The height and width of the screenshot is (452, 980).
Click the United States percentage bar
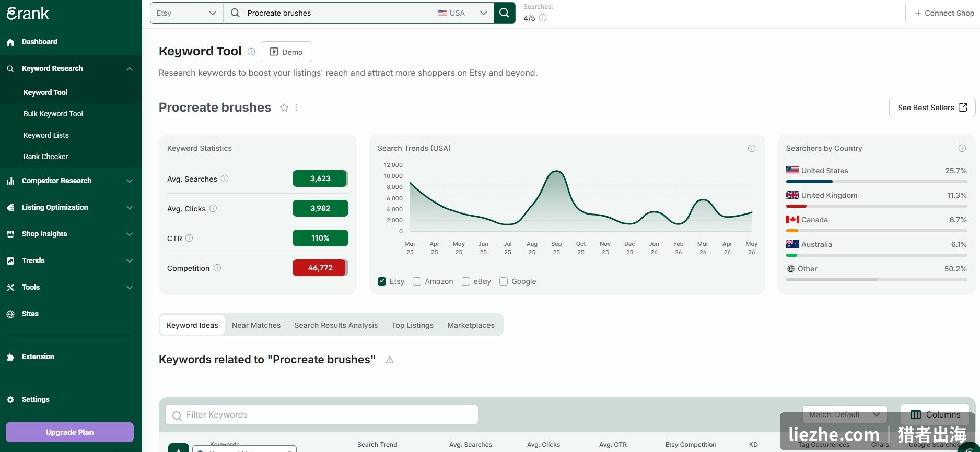coord(877,182)
